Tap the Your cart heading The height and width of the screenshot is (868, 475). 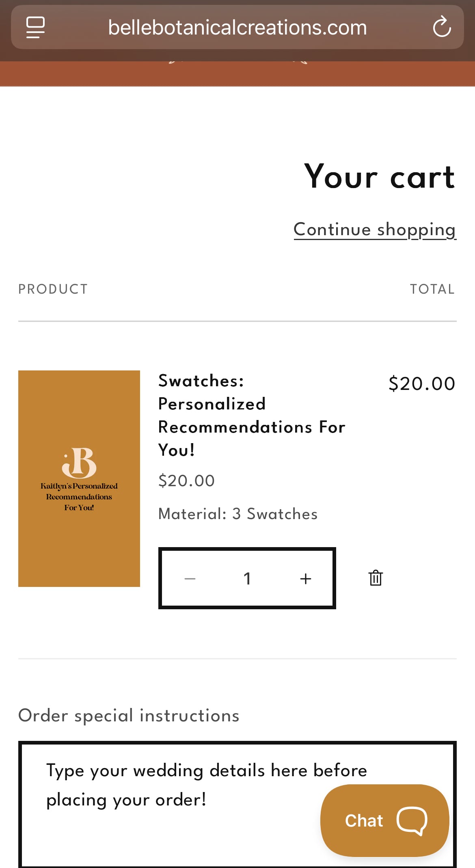point(379,177)
